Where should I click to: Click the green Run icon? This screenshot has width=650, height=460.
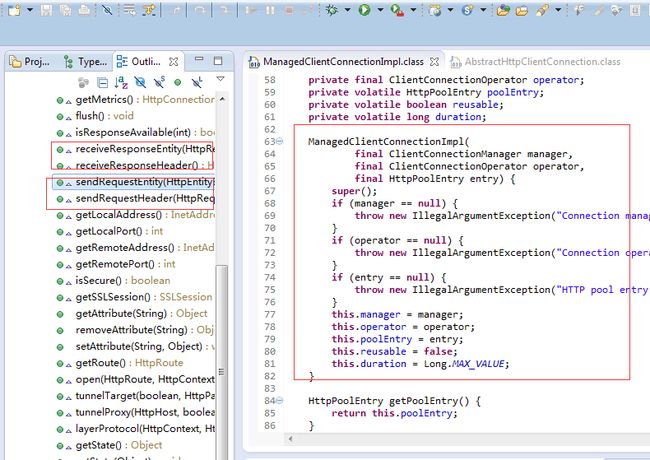click(x=364, y=10)
